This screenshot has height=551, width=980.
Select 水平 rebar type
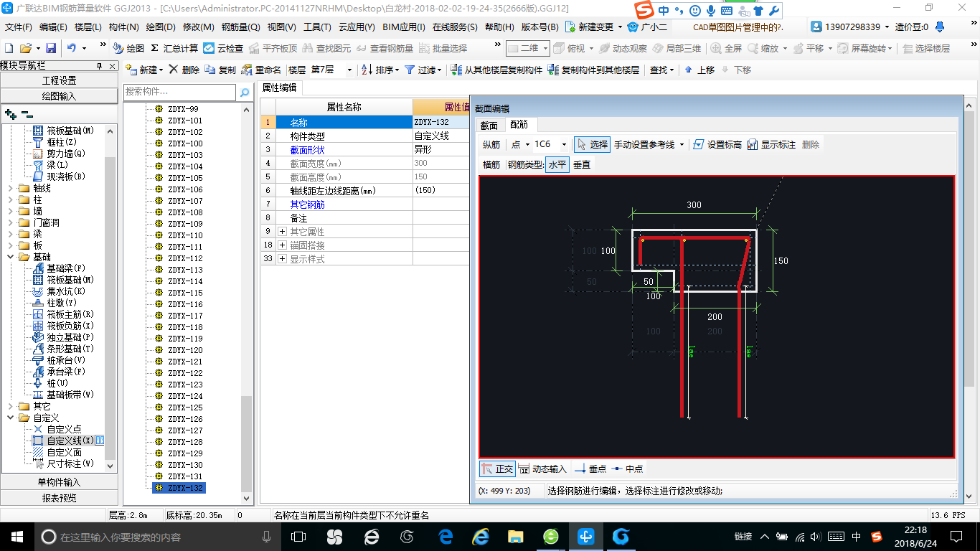(557, 164)
